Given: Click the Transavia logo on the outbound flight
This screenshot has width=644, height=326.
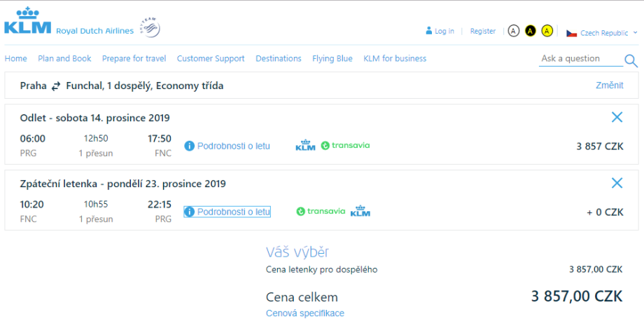Looking at the screenshot, I should [x=345, y=146].
